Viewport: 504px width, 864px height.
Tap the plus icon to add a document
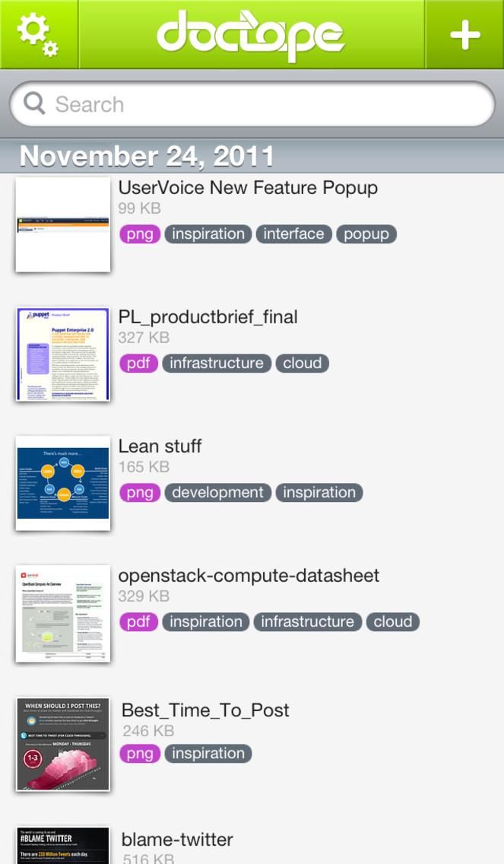coord(465,35)
